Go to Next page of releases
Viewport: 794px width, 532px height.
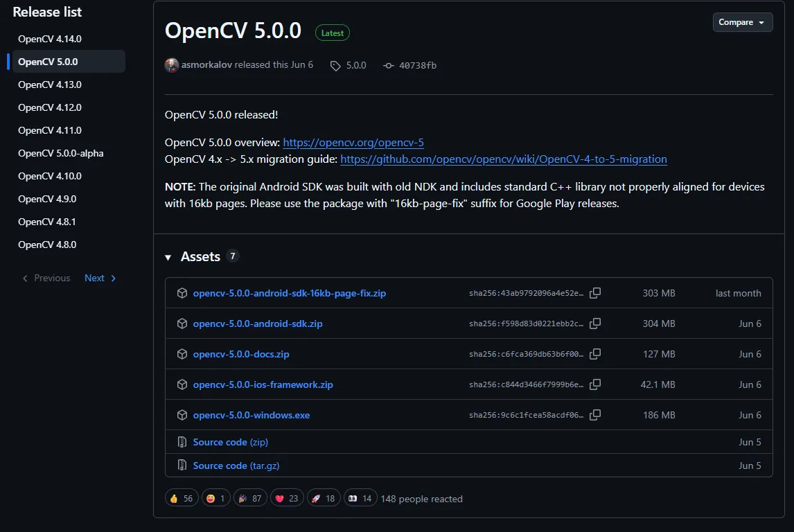(100, 278)
